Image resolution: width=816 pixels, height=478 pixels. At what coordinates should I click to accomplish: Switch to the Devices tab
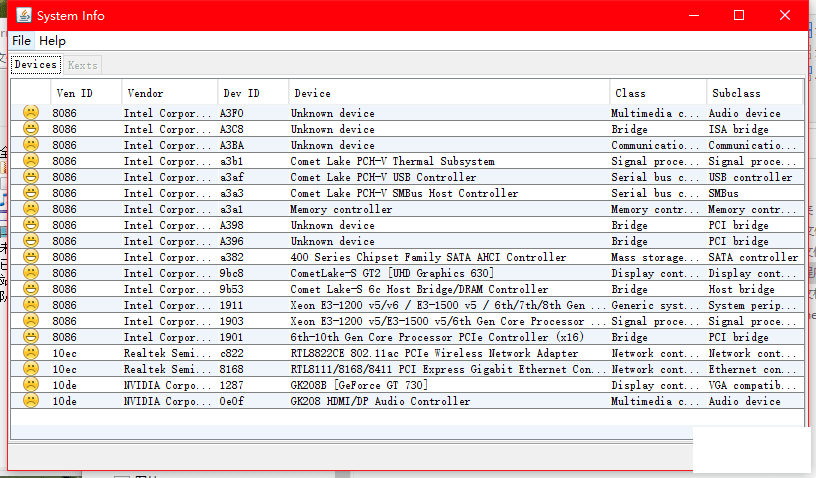tap(35, 64)
